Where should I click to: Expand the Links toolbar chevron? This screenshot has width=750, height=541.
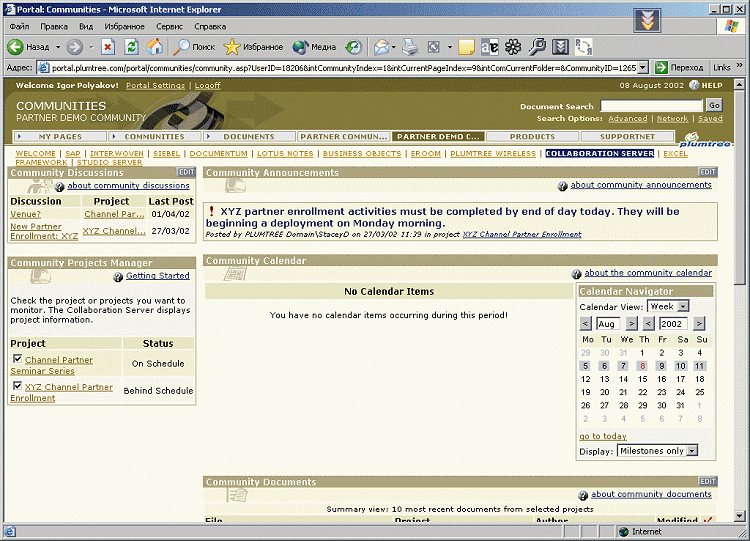coord(739,66)
